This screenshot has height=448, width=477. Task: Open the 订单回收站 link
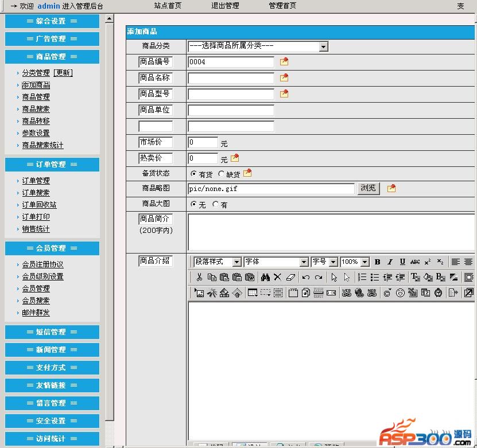pos(39,205)
